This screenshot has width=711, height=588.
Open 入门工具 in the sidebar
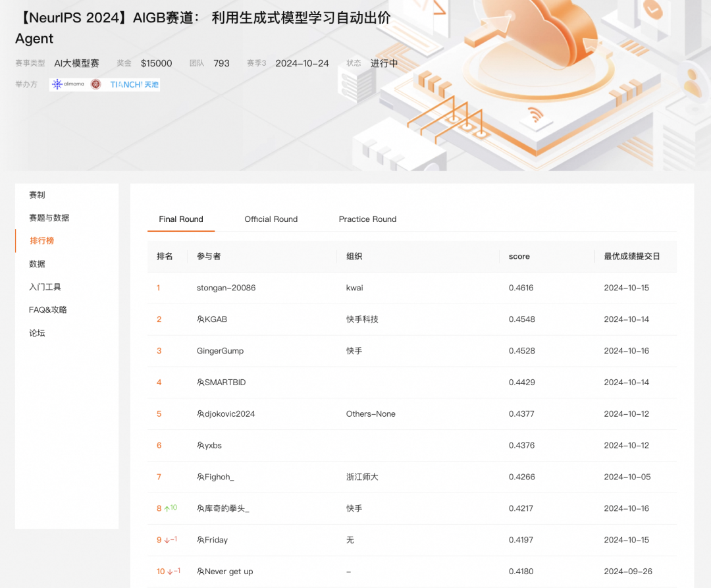45,287
